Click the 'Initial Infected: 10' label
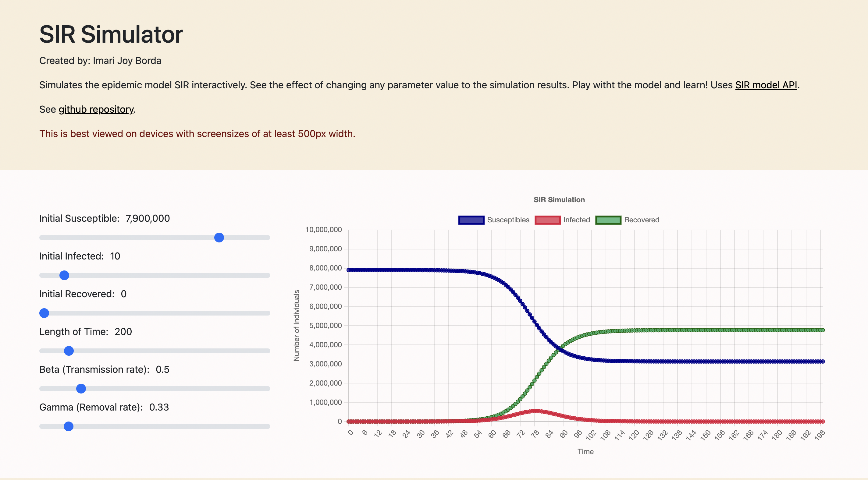 tap(80, 256)
